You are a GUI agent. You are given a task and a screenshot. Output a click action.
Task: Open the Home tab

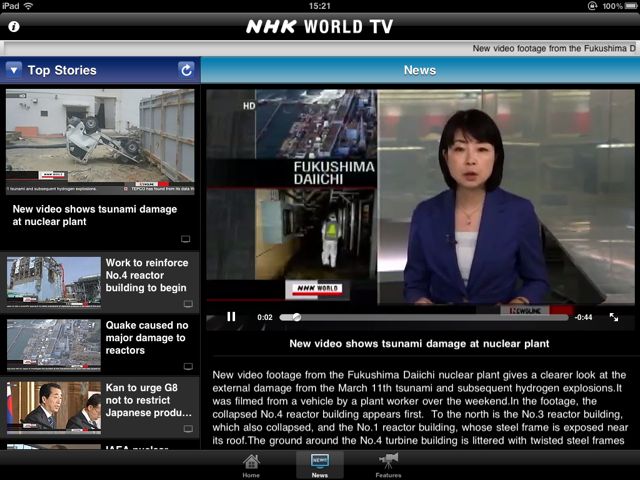click(251, 466)
